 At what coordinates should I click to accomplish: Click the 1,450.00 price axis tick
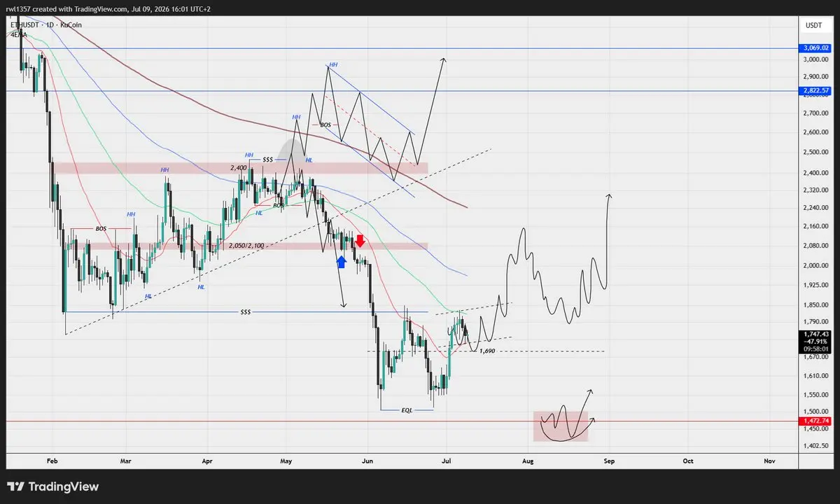816,429
